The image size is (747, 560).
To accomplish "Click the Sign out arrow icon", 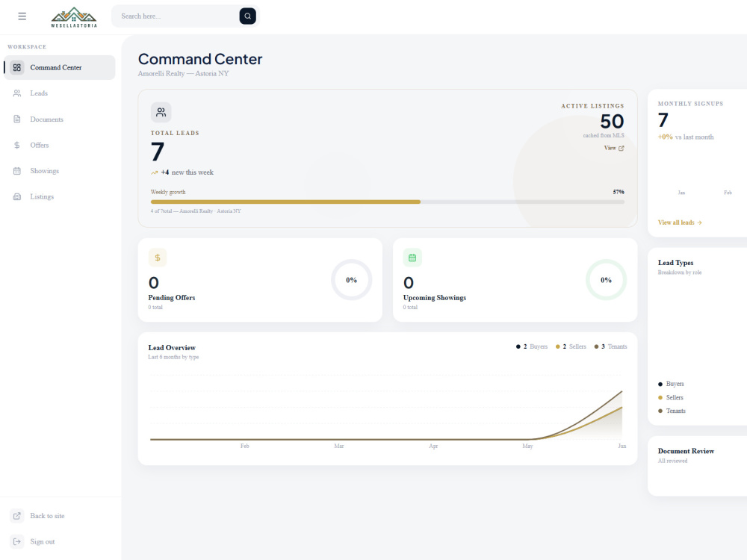I will coord(17,541).
